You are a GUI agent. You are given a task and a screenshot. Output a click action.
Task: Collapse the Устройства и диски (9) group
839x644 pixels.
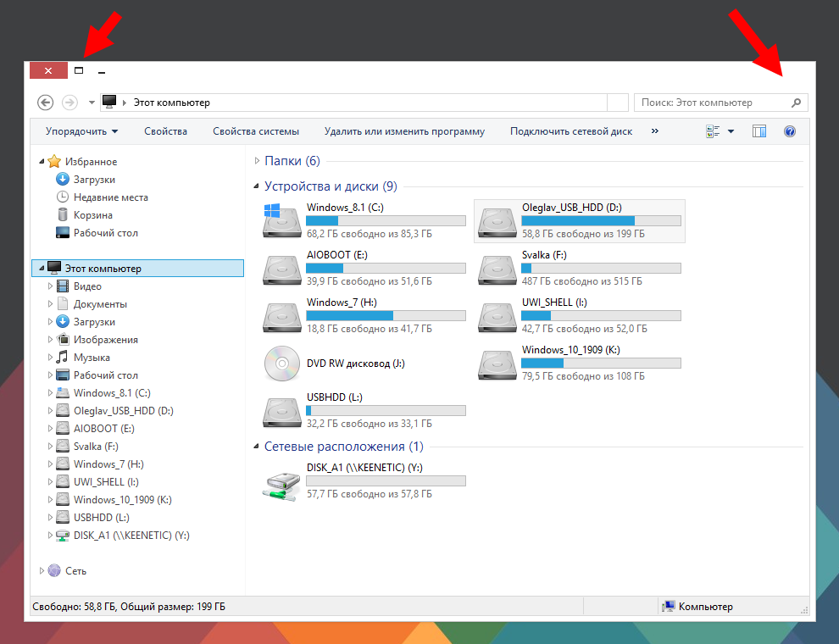click(256, 186)
